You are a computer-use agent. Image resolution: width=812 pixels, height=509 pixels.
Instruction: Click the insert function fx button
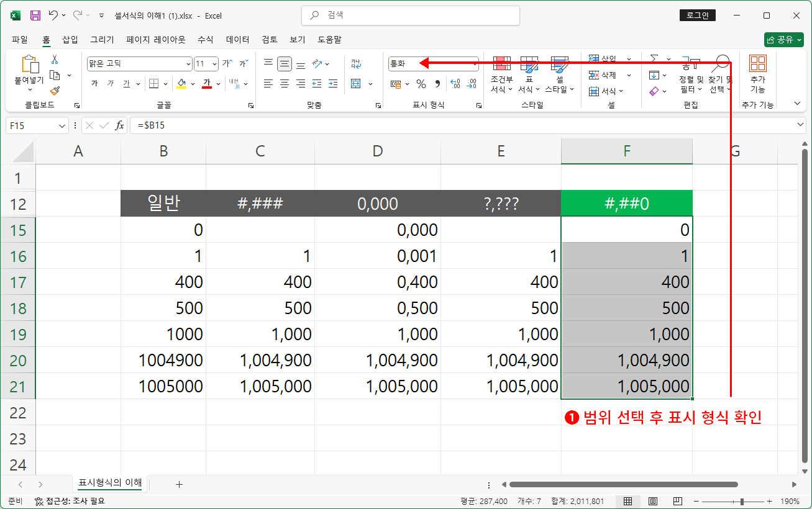click(119, 125)
